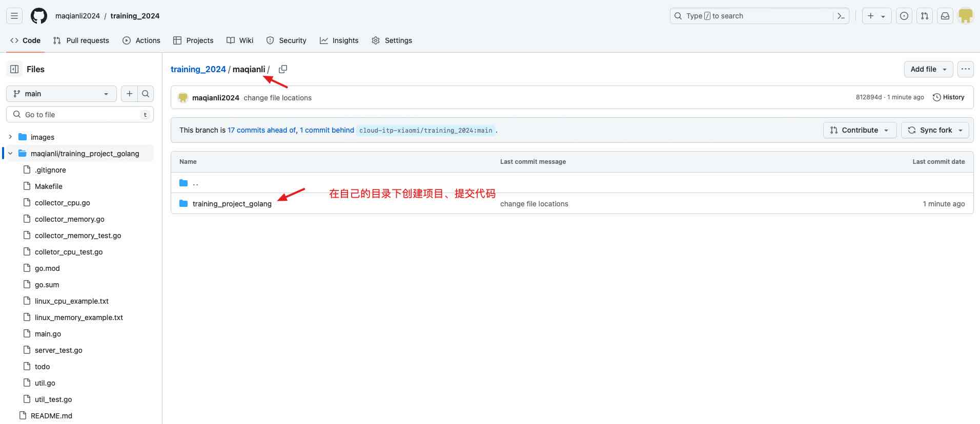Open the Projects tab
Viewport: 980px width, 424px height.
[x=193, y=40]
